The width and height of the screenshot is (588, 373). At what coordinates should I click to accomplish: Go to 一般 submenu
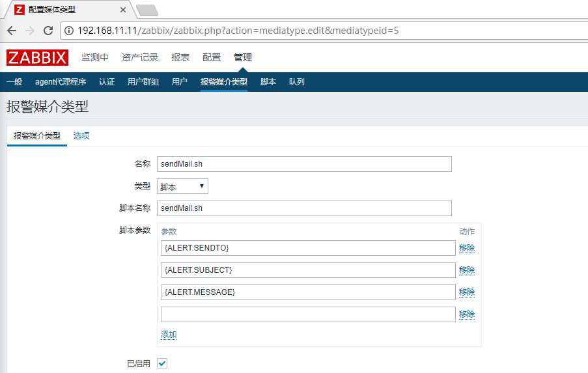point(14,82)
